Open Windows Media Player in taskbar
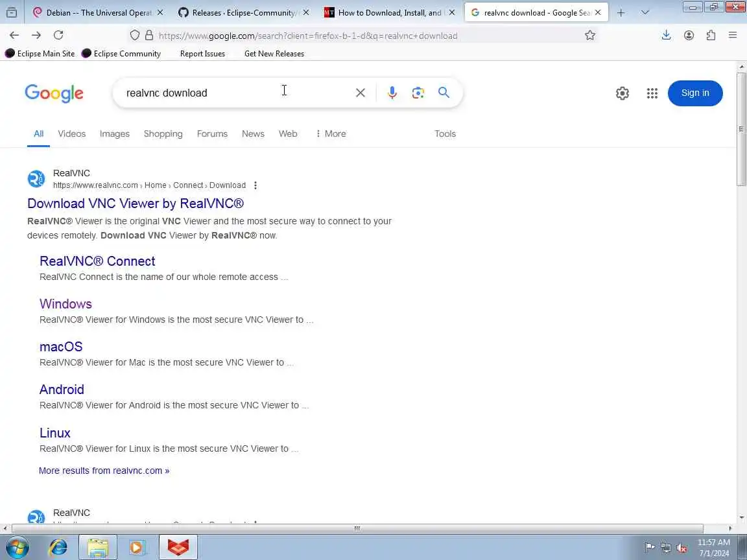The image size is (747, 560). [137, 548]
